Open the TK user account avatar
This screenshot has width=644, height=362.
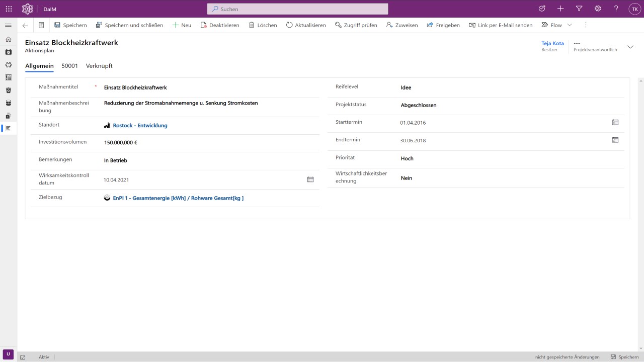[635, 9]
